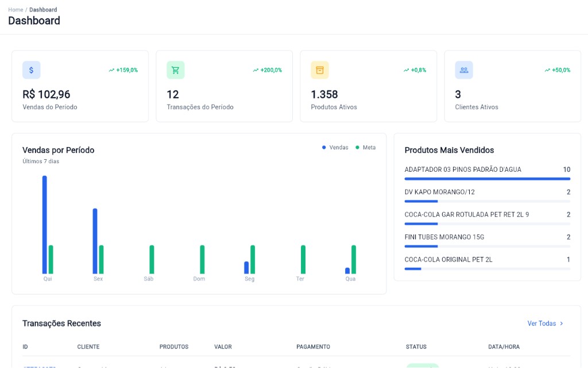Viewport: 588px width, 377px height.
Task: Go to Home in the breadcrumb
Action: coord(16,9)
